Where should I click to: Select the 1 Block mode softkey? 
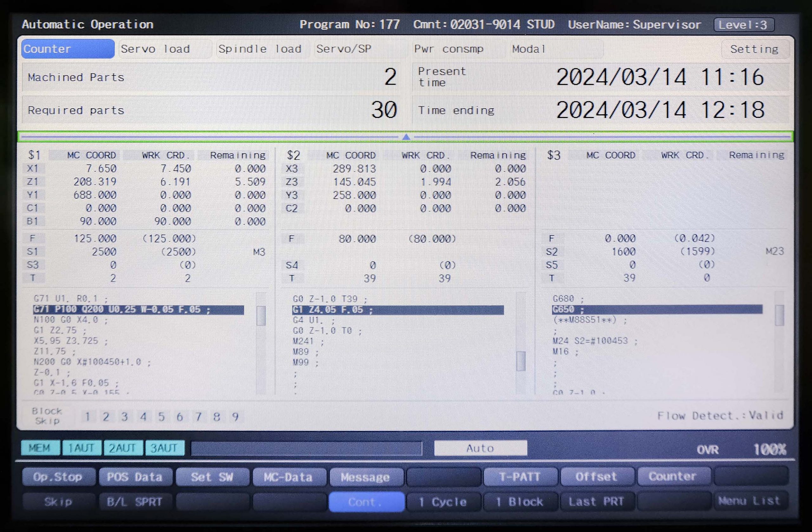tap(520, 502)
